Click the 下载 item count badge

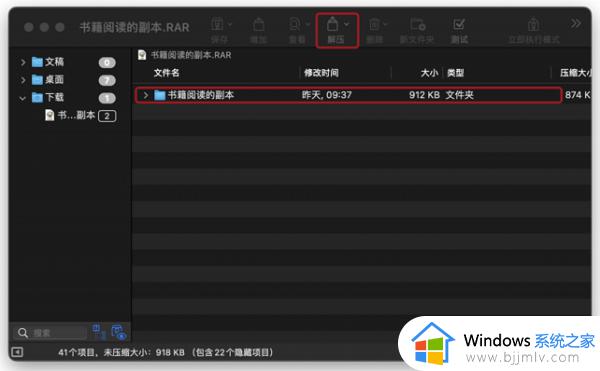(x=107, y=98)
